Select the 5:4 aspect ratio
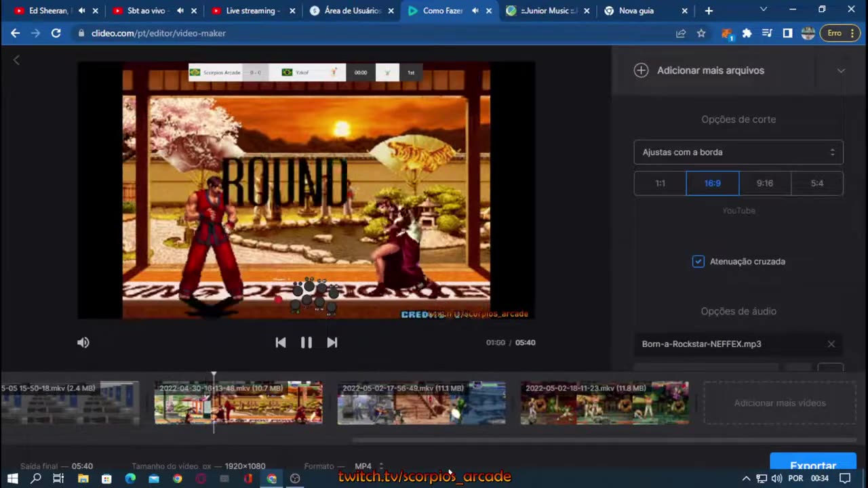The width and height of the screenshot is (868, 488). coord(816,183)
